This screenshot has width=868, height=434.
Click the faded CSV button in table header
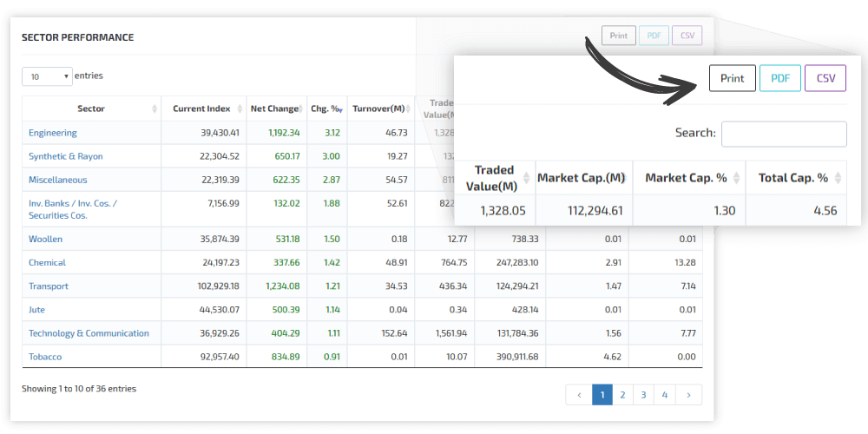[687, 36]
